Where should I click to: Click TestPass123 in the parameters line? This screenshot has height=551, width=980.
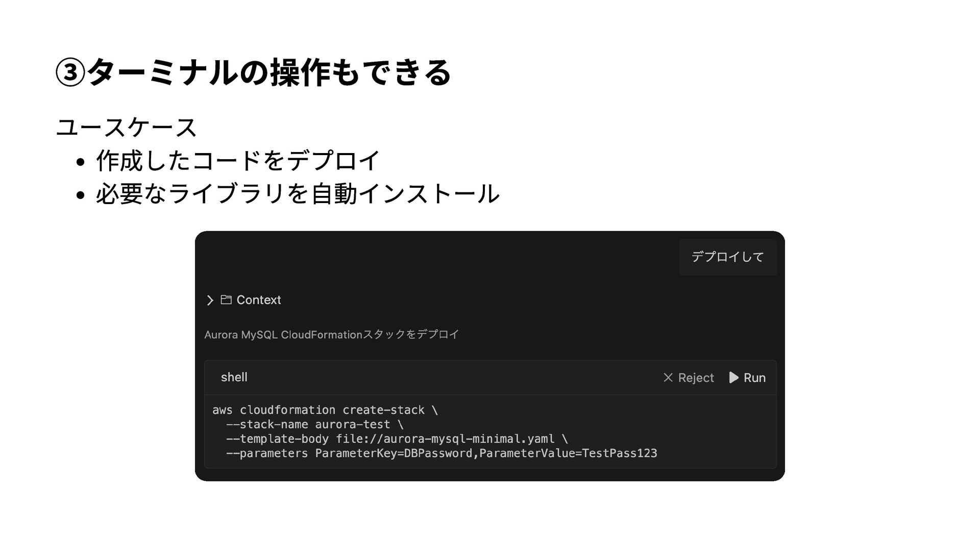coord(619,454)
